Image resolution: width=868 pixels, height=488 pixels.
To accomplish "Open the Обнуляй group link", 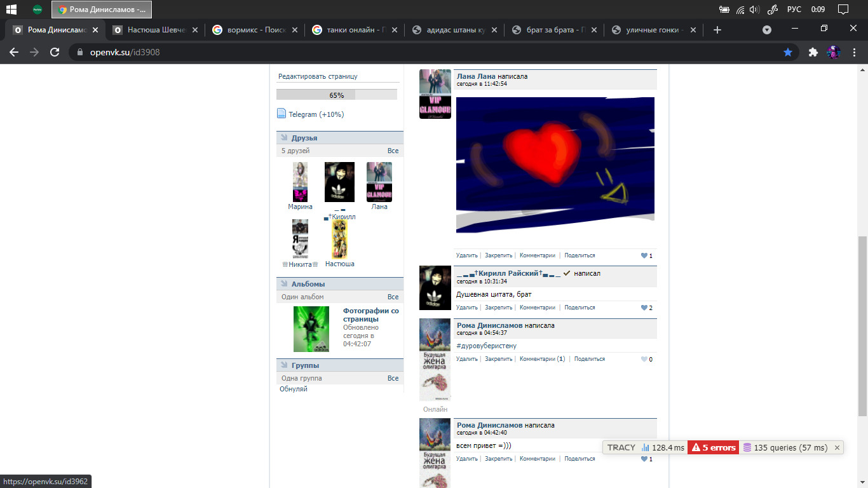I will pos(294,389).
